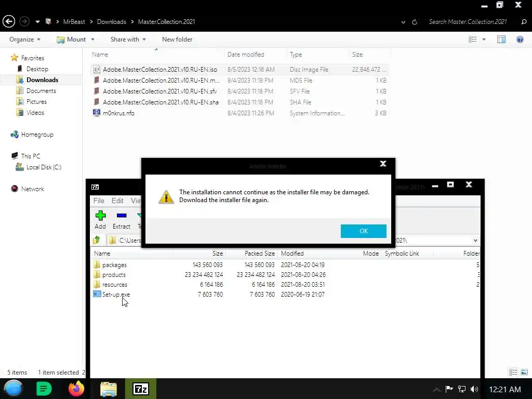The height and width of the screenshot is (399, 532).
Task: Open the Edit menu in 7-Zip
Action: [x=117, y=201]
